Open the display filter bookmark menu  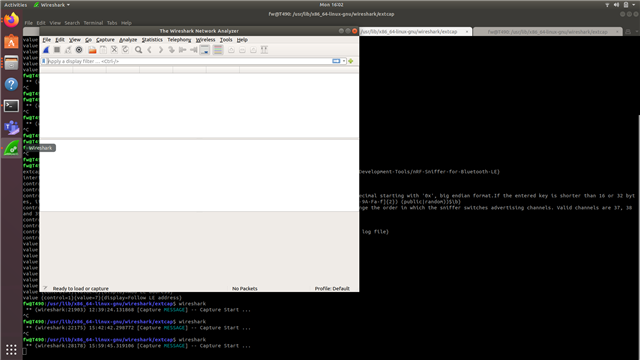pyautogui.click(x=44, y=61)
